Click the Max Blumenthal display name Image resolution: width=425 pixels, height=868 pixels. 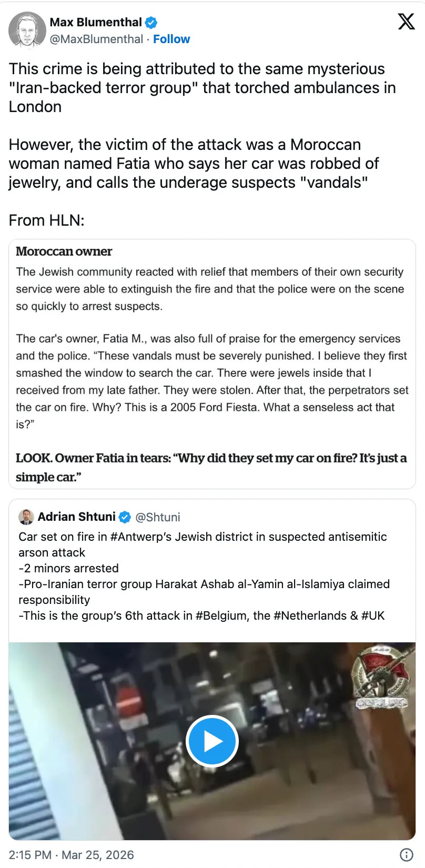tap(96, 23)
